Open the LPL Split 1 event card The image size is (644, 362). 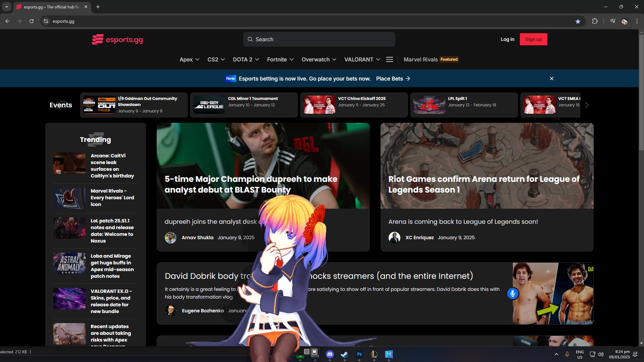click(x=464, y=105)
